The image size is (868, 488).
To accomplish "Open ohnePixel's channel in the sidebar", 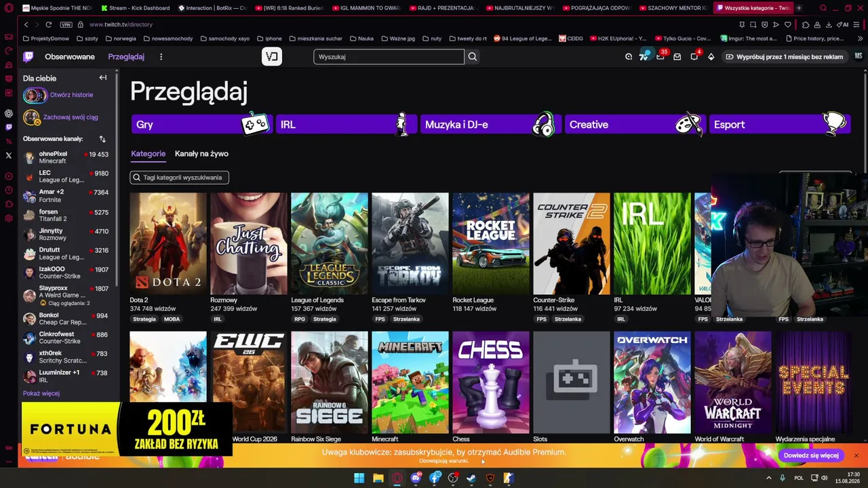I will coord(66,157).
